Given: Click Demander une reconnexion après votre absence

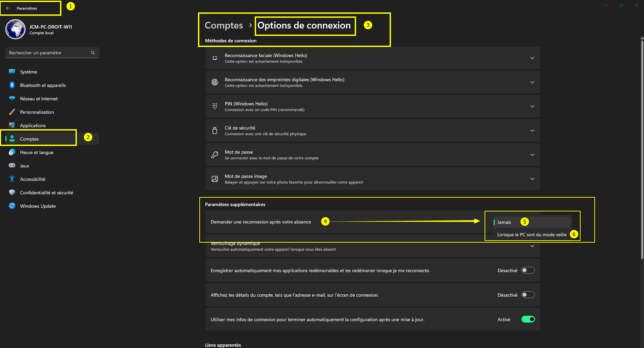Looking at the screenshot, I should [x=261, y=222].
